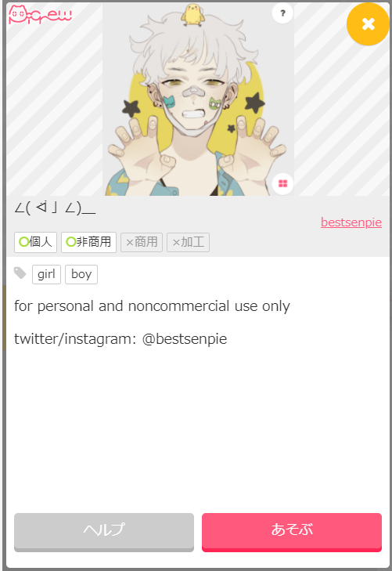
Task: Click the yellow chick on the character's head
Action: click(x=192, y=15)
